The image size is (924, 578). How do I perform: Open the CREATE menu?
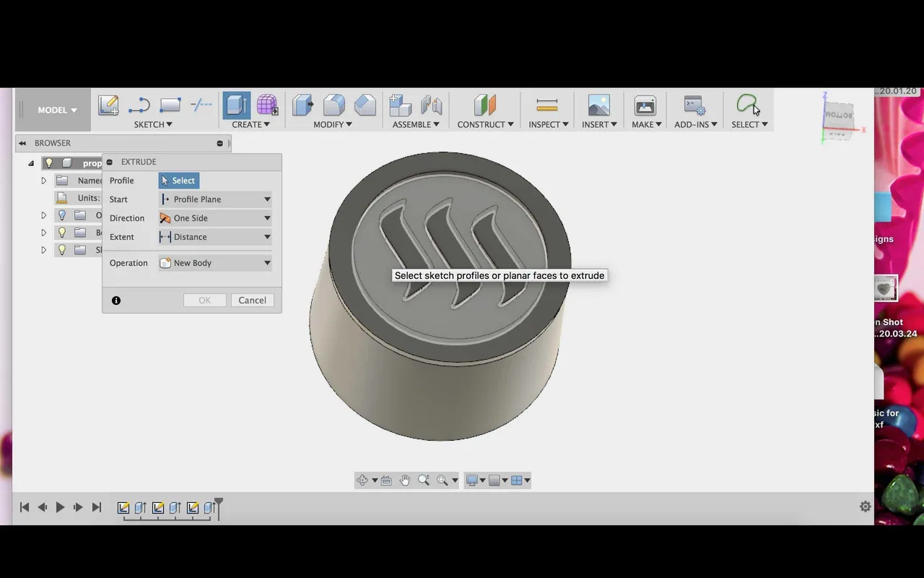click(250, 124)
